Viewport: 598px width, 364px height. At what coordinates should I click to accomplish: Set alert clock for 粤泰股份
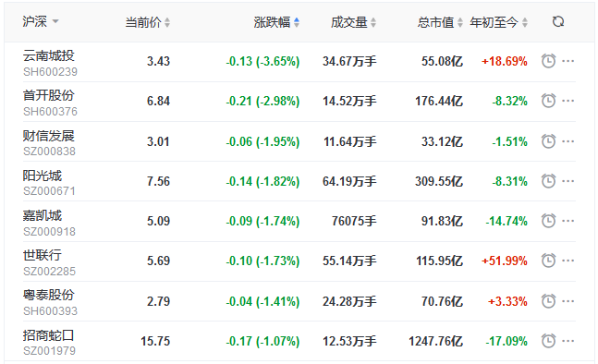tap(548, 301)
